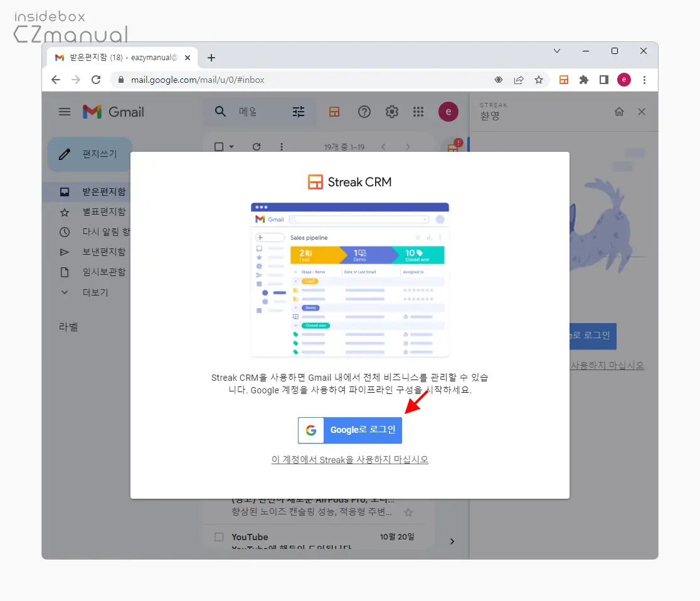This screenshot has width=700, height=601.
Task: Go to the newer messages page arrow
Action: 383,146
